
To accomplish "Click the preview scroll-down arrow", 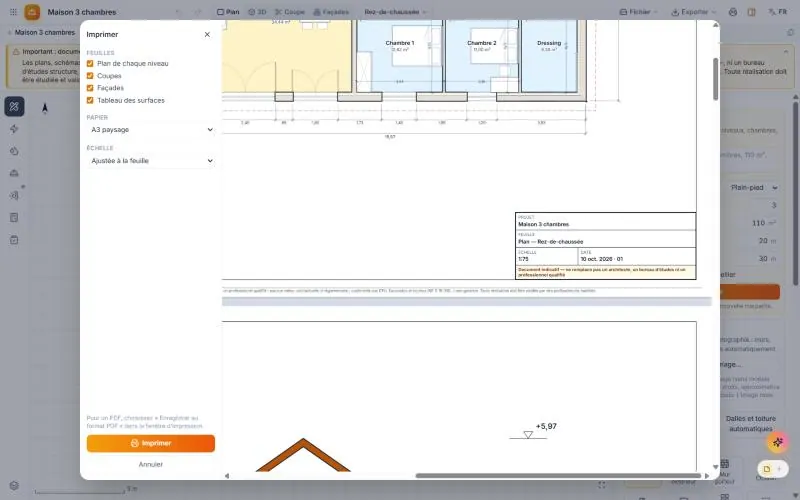I will coord(715,467).
